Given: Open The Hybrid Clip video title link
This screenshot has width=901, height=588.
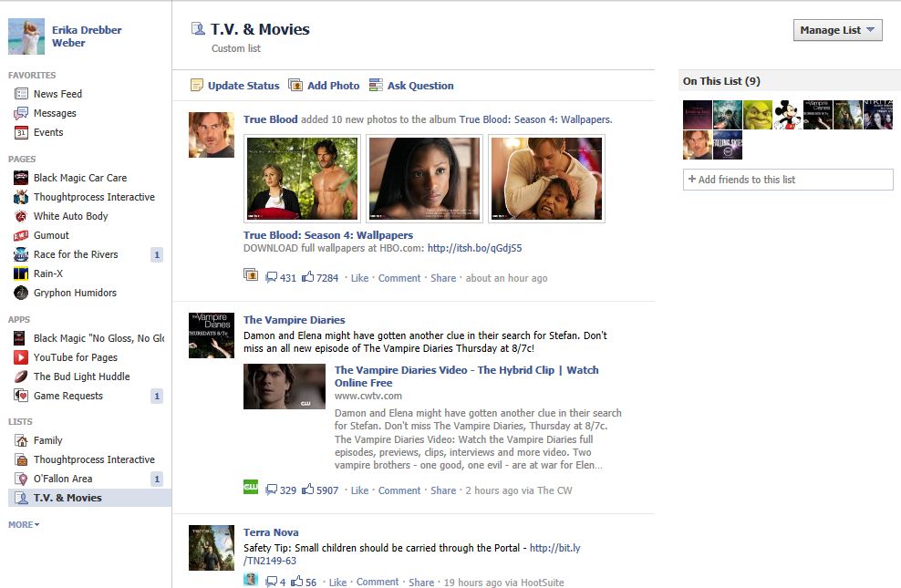Looking at the screenshot, I should point(467,377).
